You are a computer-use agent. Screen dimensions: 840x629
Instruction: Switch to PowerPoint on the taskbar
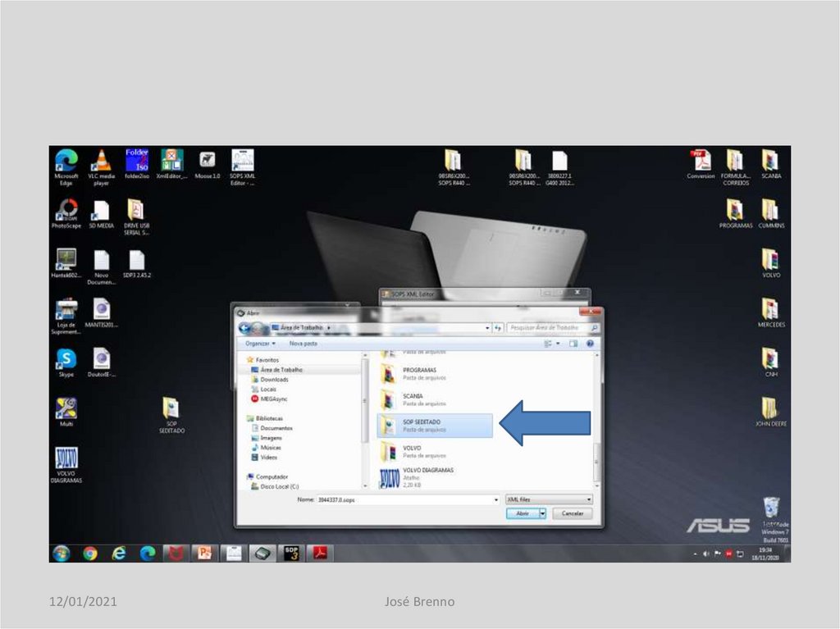click(204, 553)
